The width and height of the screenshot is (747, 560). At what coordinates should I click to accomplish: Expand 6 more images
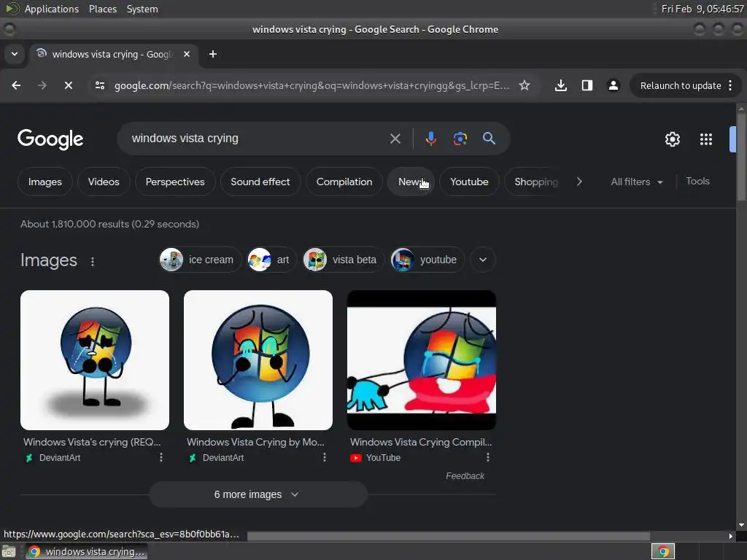click(x=258, y=494)
